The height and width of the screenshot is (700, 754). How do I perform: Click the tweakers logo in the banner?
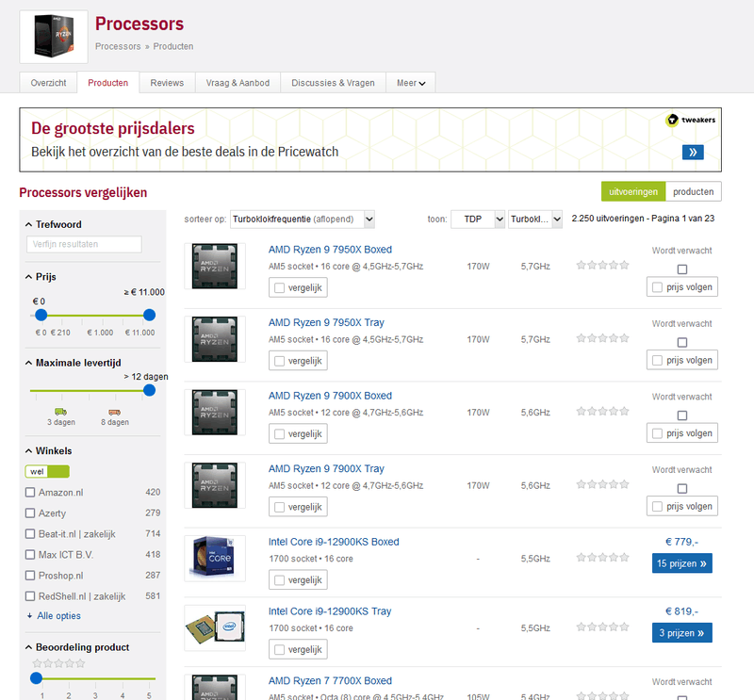click(x=691, y=120)
